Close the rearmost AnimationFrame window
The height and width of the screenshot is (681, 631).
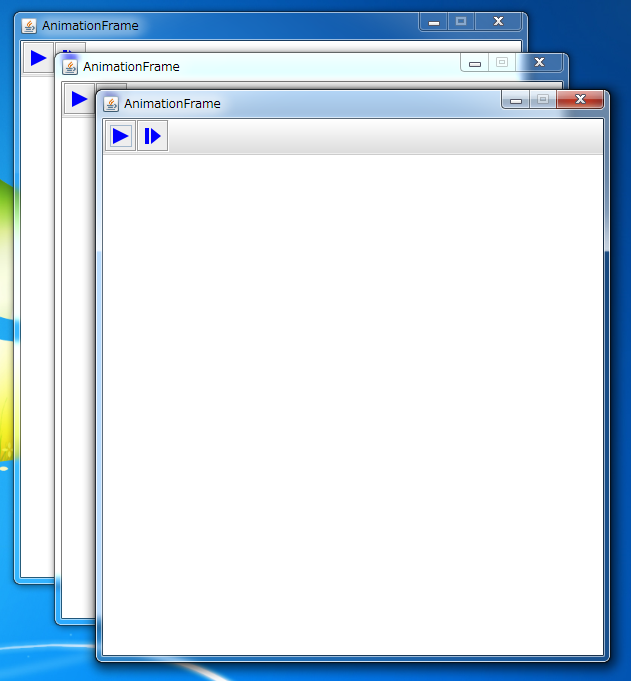tap(499, 21)
